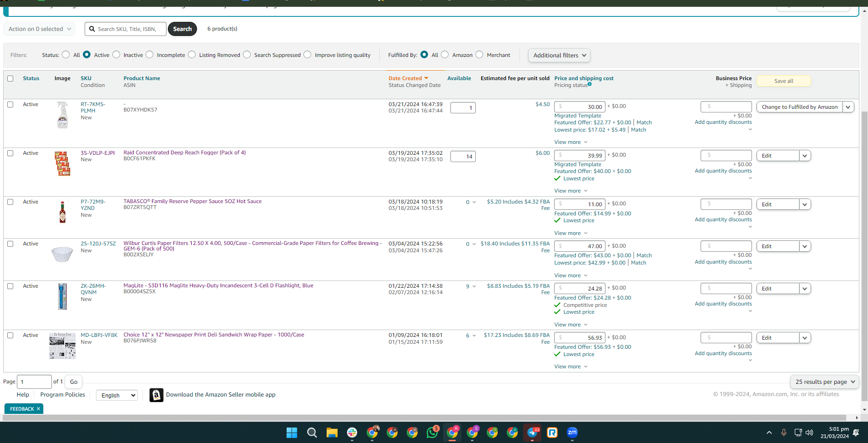This screenshot has width=868, height=443.
Task: Click the magnifier icon in the SKU search box
Action: (92, 29)
